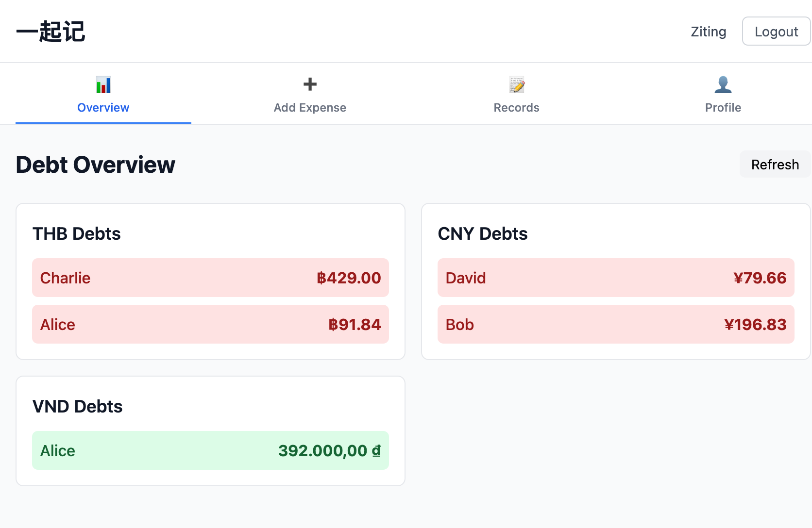Select Alice's ฿91.84 THB debt row
812x528 pixels.
click(x=210, y=324)
